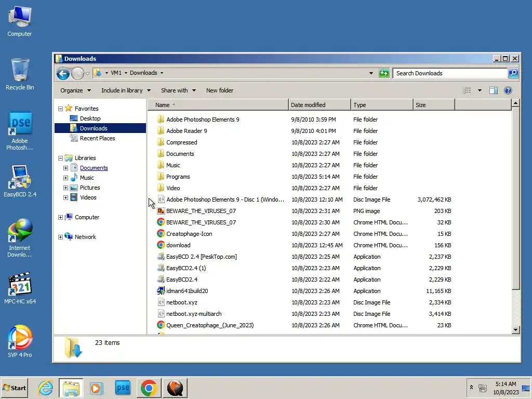Open the address bar history dropdown

(371, 73)
